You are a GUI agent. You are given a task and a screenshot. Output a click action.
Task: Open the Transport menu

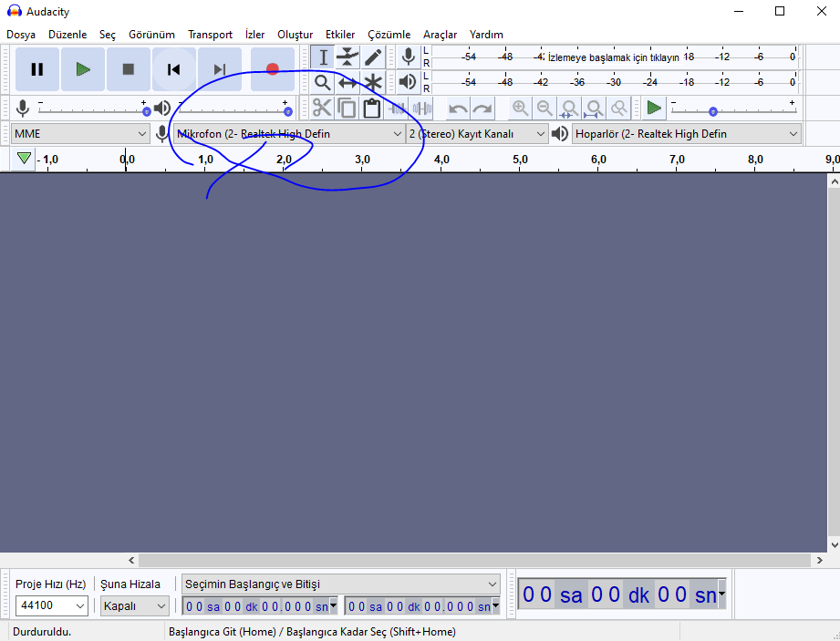pyautogui.click(x=210, y=35)
